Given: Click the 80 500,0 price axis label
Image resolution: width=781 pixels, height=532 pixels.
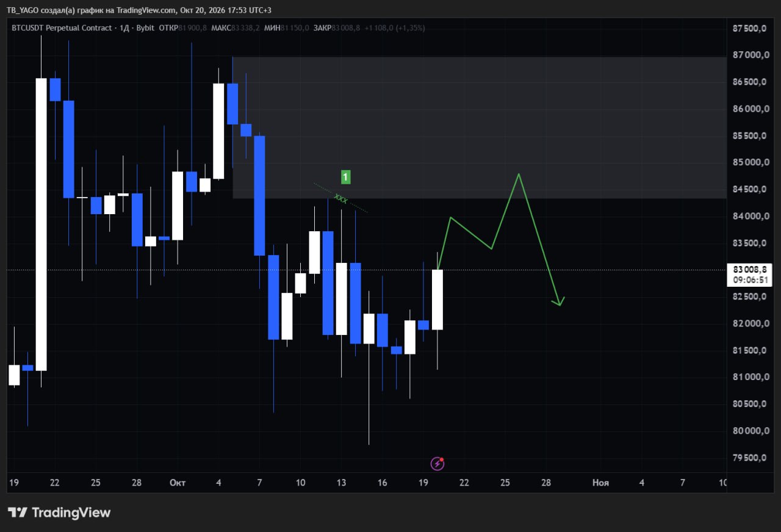Looking at the screenshot, I should (x=749, y=404).
